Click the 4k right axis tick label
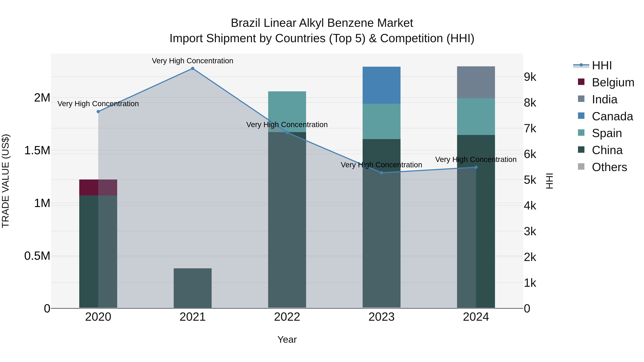Viewport: 644px width, 362px height. pyautogui.click(x=530, y=206)
